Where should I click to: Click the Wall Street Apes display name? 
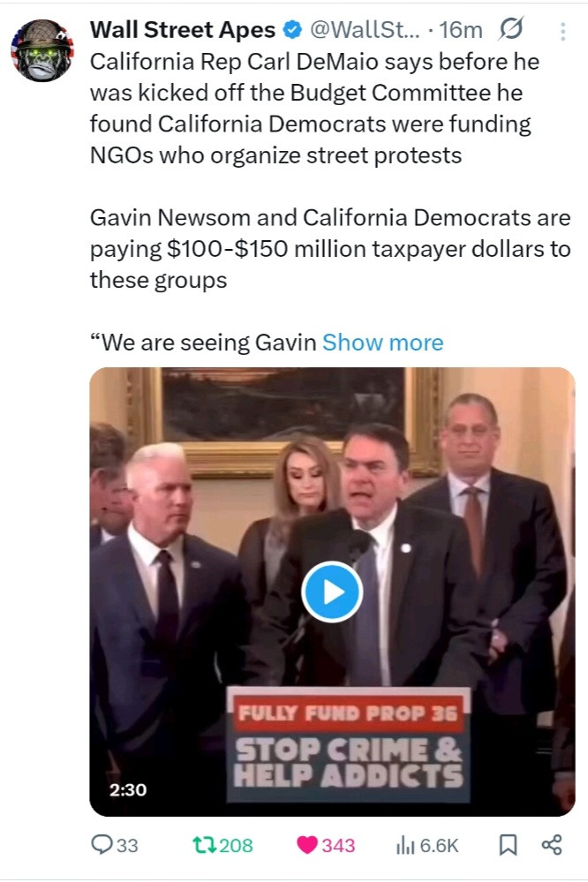183,30
